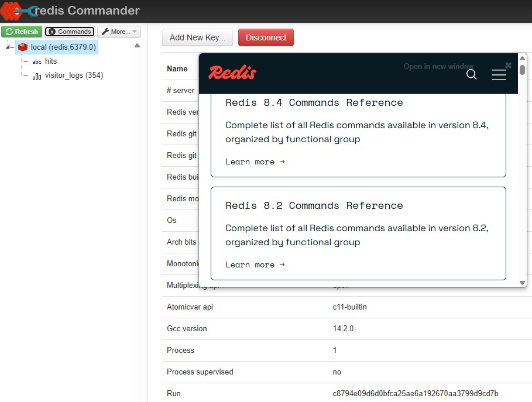Viewport: 532px width, 402px height.
Task: Open the search magnifier icon
Action: (471, 74)
